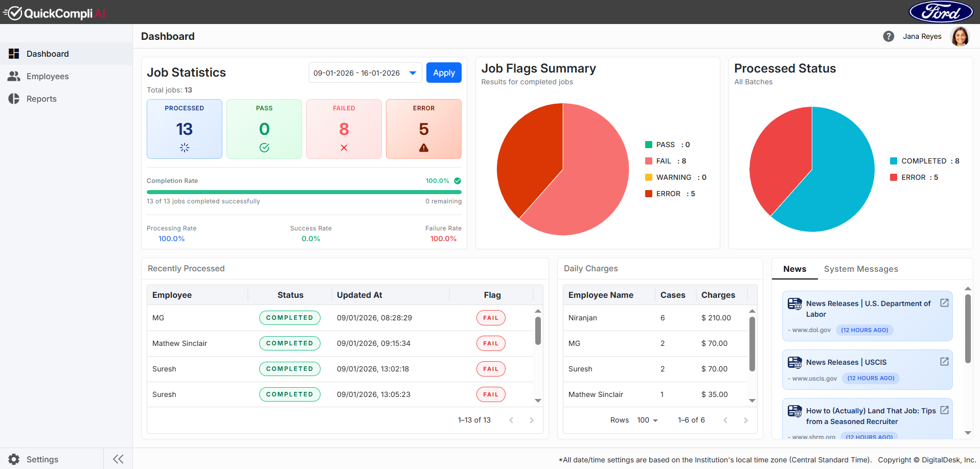Click the Dashboard grid icon in sidebar
This screenshot has height=469, width=980.
(14, 54)
